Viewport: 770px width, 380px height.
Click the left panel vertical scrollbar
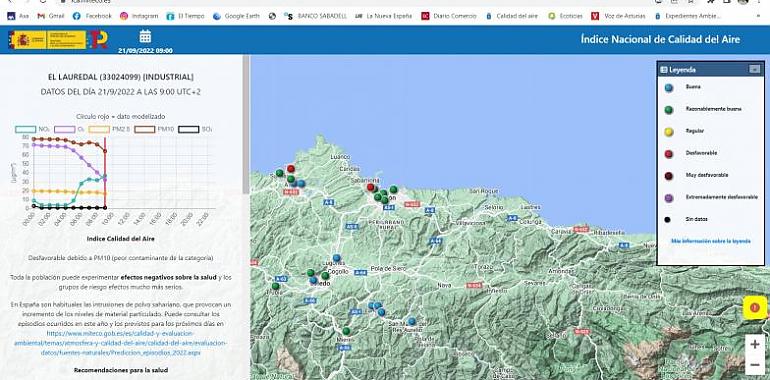click(x=247, y=124)
